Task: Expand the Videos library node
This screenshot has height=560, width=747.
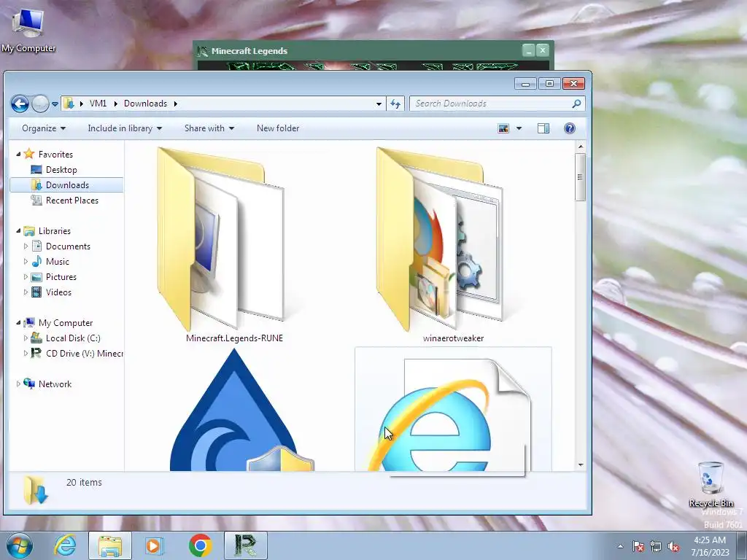Action: pos(26,292)
